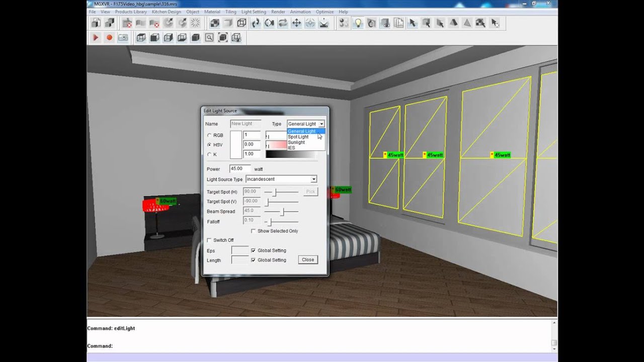Viewport: 644px width, 362px height.
Task: Click the four-way move arrows icon
Action: [x=296, y=23]
